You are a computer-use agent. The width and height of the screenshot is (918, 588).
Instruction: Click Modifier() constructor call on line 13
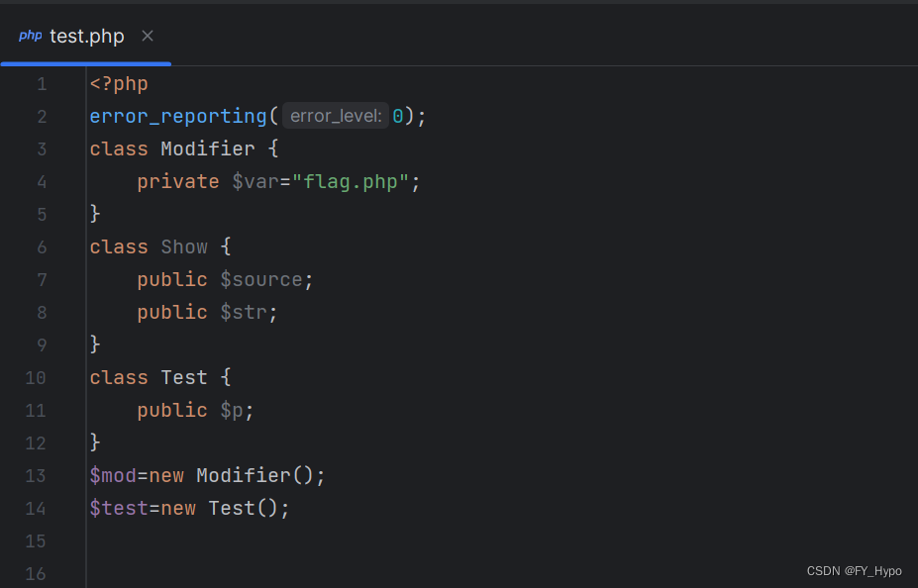click(255, 476)
